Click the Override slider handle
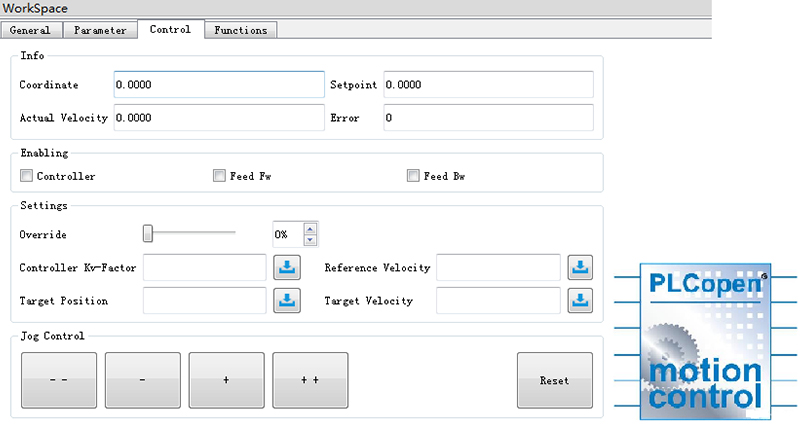This screenshot has width=800, height=434. (x=148, y=233)
